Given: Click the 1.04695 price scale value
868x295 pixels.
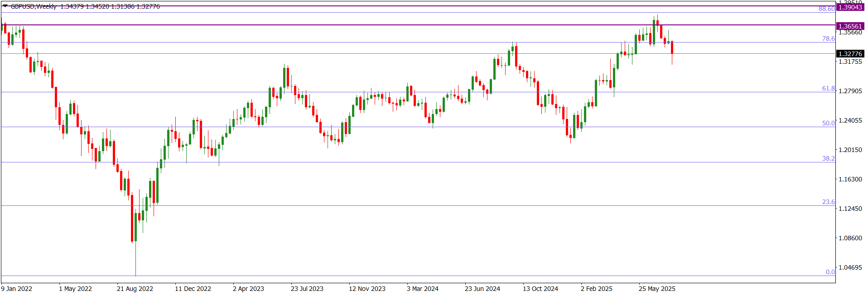Looking at the screenshot, I should 850,267.
